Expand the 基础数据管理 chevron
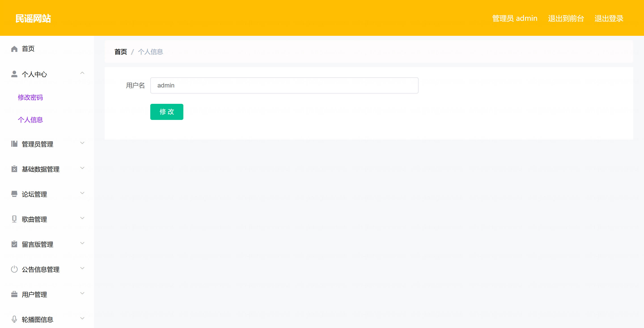The width and height of the screenshot is (644, 328). point(82,168)
